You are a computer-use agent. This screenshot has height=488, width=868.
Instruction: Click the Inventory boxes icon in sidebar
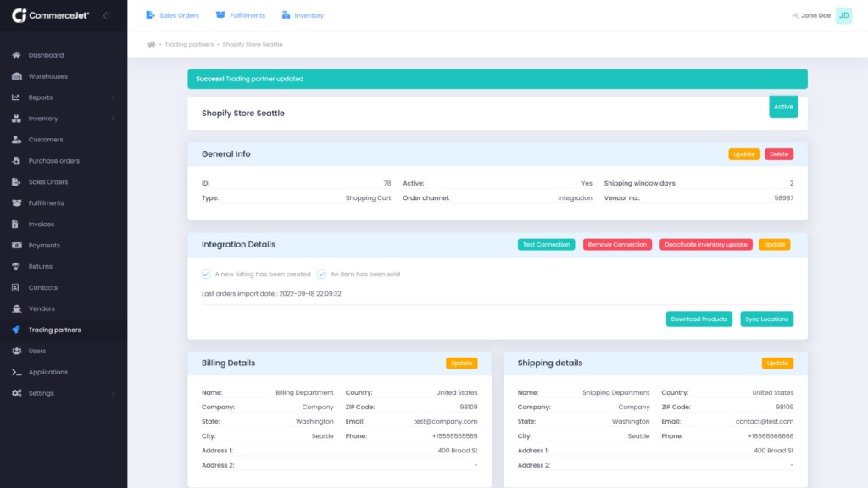point(17,119)
